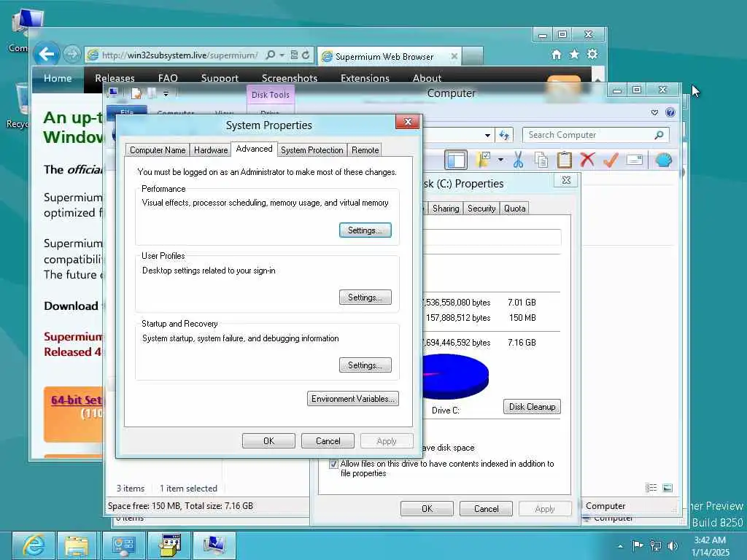Screen dimensions: 747x560
Task: Refresh the page in Internet Explorer
Action: tap(306, 55)
